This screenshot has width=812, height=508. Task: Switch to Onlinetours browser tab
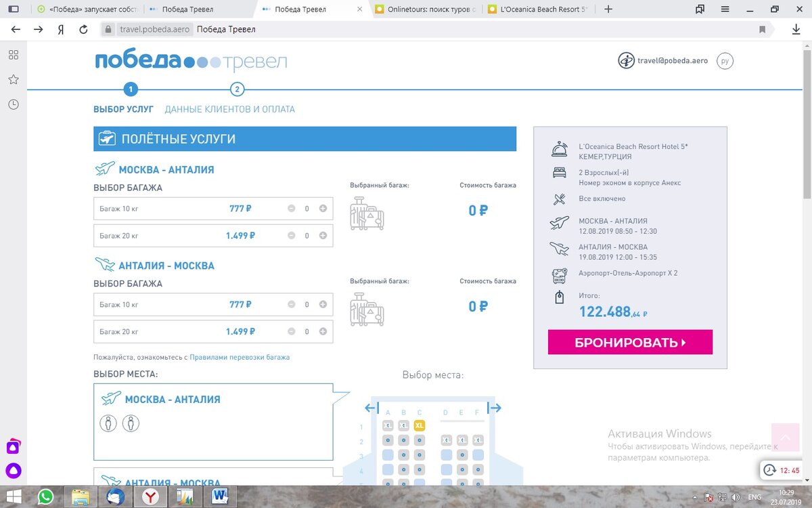point(425,9)
